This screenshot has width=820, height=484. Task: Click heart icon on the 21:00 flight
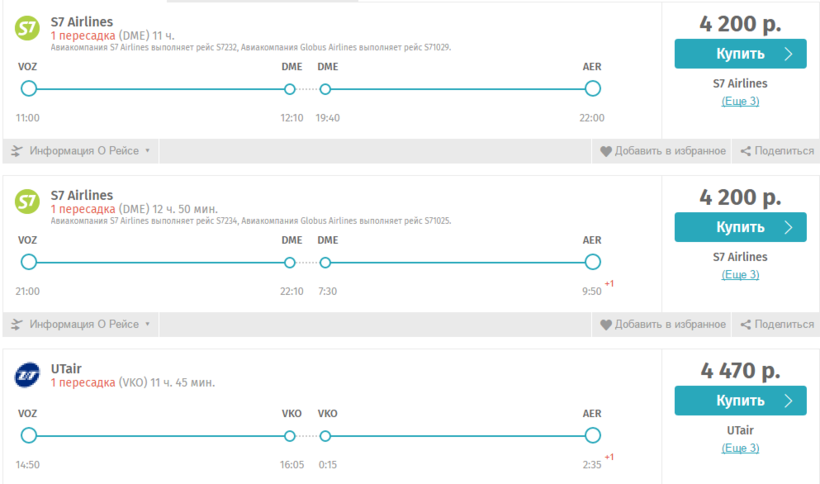(605, 324)
